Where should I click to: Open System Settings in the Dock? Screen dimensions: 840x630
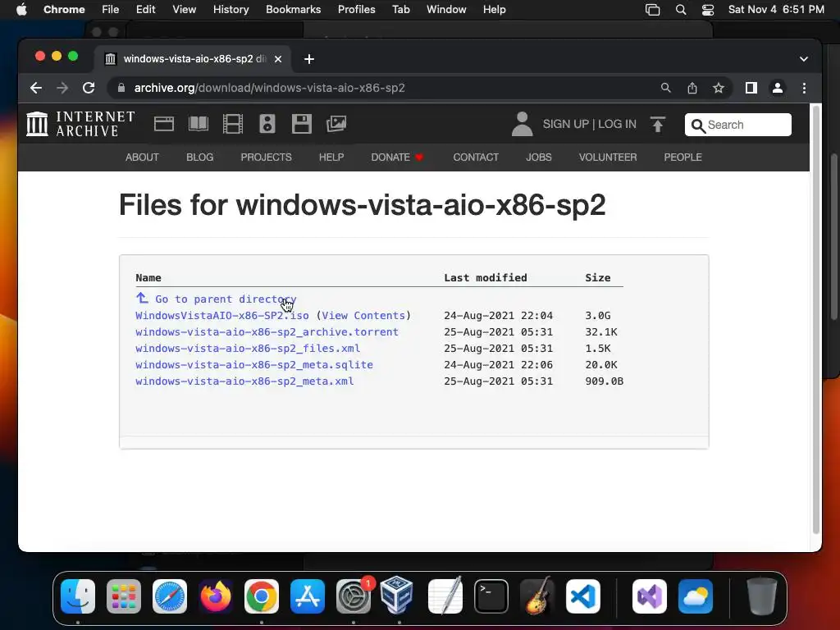tap(354, 596)
